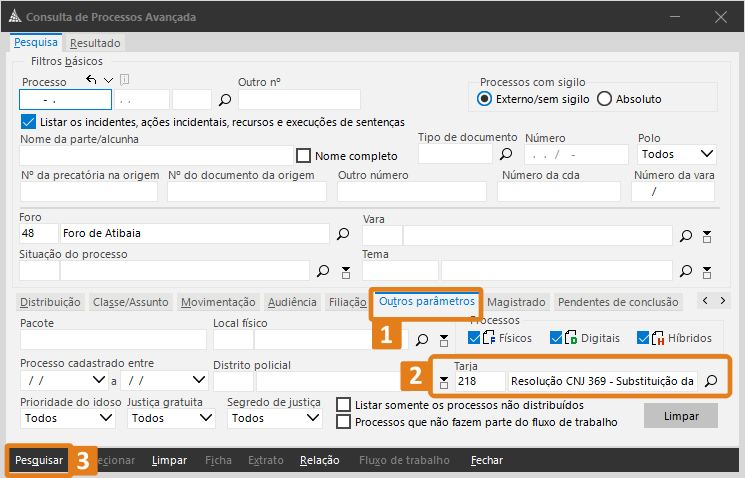Click into the Nome da parte/alcunha field
This screenshot has height=478, width=745.
155,155
